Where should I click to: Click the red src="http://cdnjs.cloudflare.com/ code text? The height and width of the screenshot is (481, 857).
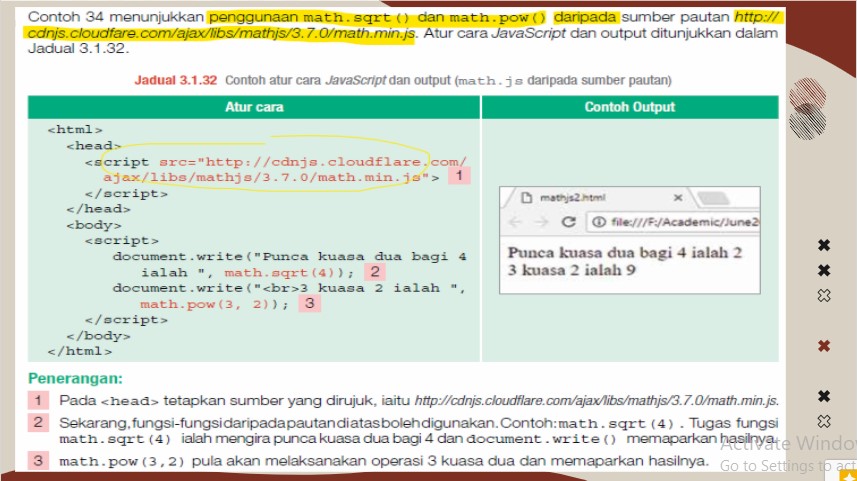313,162
